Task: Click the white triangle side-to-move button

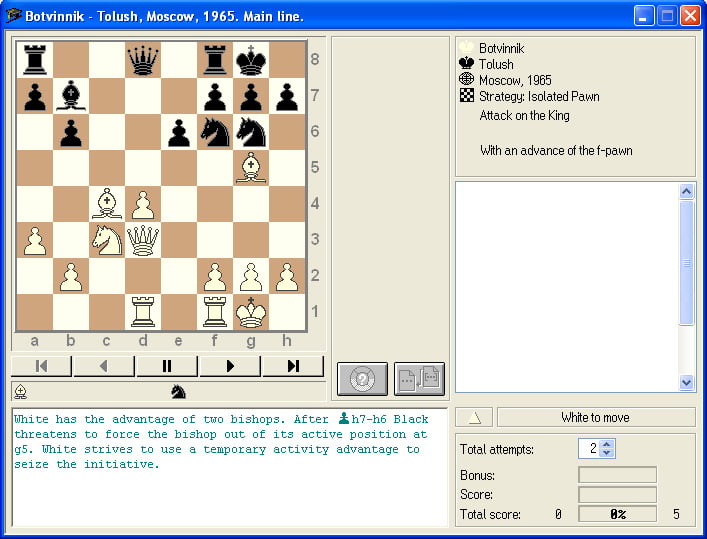Action: click(474, 417)
